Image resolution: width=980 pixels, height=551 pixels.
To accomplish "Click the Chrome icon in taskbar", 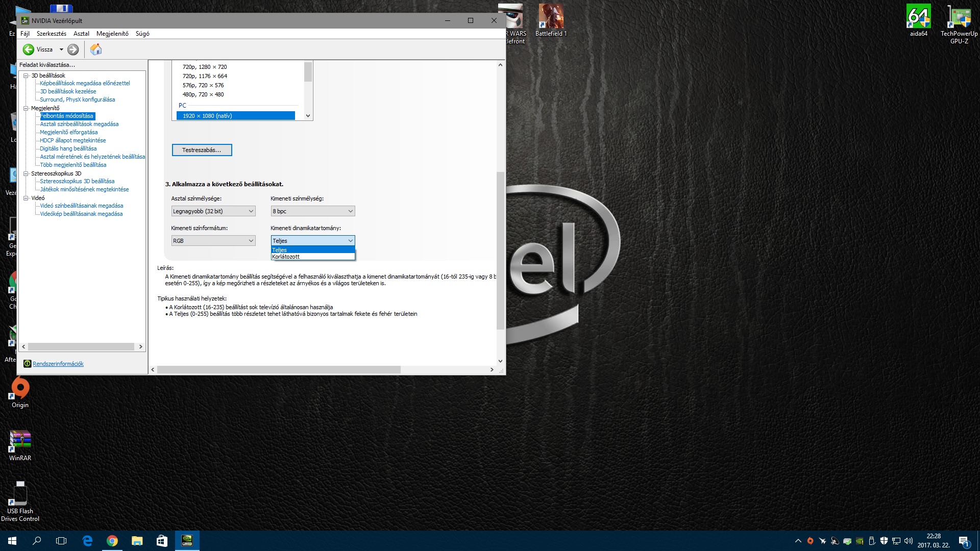I will pyautogui.click(x=112, y=541).
